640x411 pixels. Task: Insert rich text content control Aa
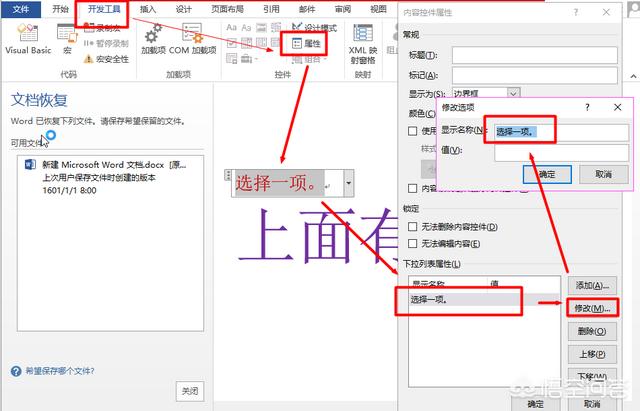pos(231,27)
